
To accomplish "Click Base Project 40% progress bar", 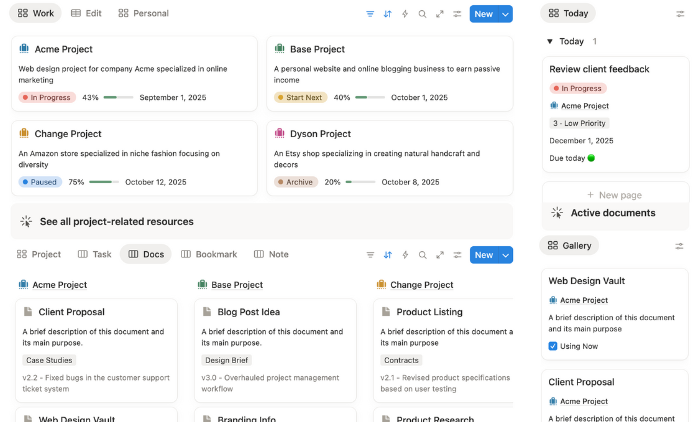I will [370, 97].
